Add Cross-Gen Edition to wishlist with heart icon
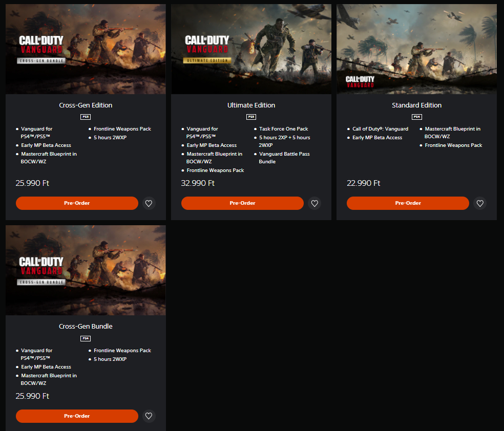 point(149,203)
